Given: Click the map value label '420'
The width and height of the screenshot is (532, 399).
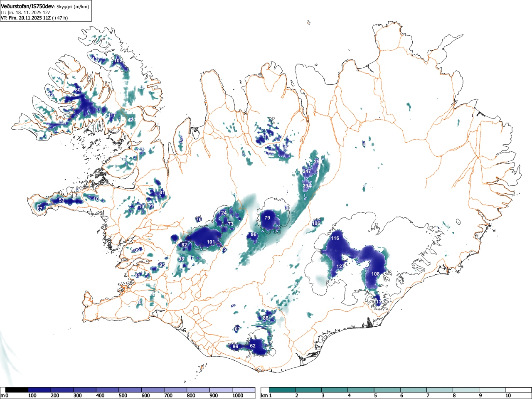Looking at the screenshot, I should (132, 120).
